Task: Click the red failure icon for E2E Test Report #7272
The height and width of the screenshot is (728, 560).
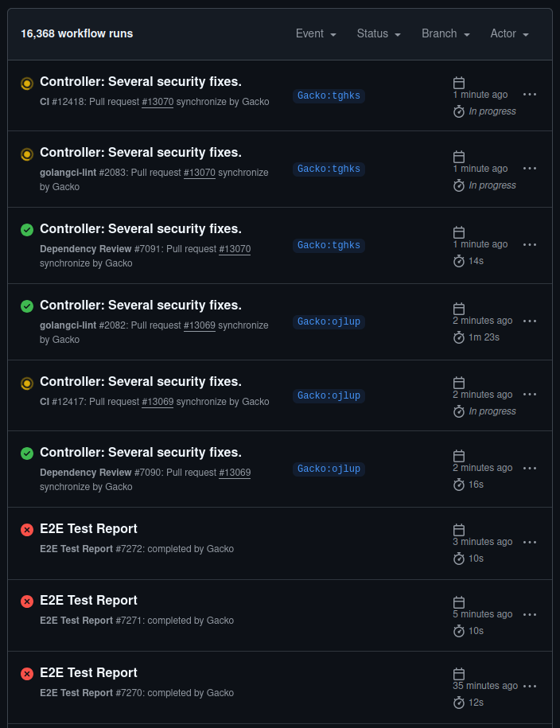Action: [26, 529]
